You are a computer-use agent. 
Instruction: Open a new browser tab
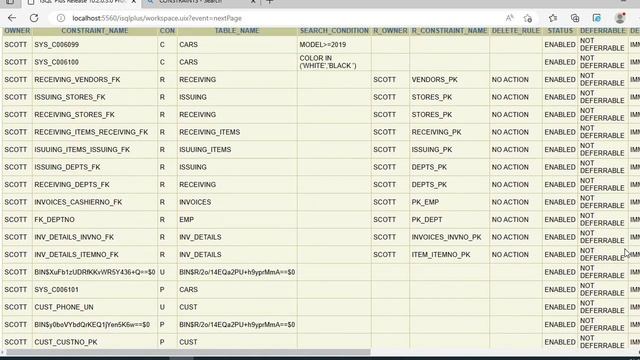[269, 2]
